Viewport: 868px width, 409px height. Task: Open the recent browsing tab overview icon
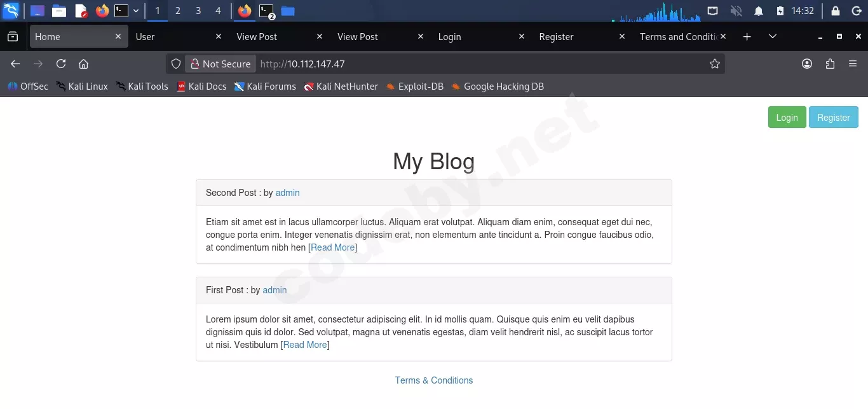click(13, 37)
